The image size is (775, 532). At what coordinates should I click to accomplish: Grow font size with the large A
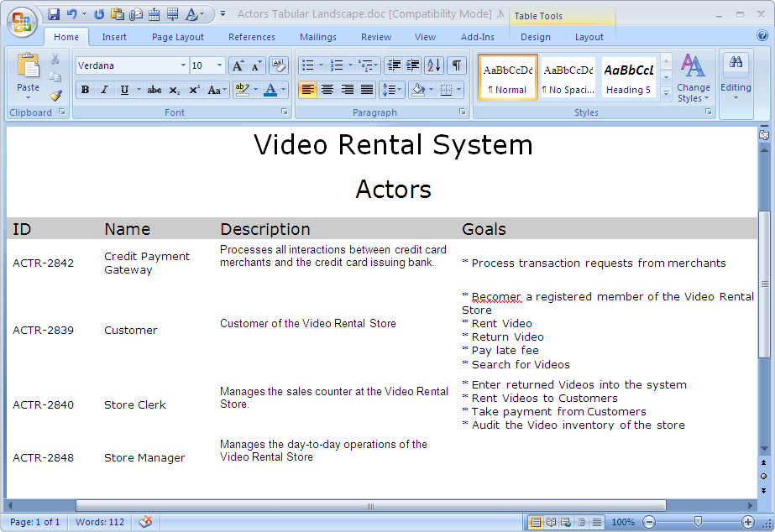[x=238, y=65]
